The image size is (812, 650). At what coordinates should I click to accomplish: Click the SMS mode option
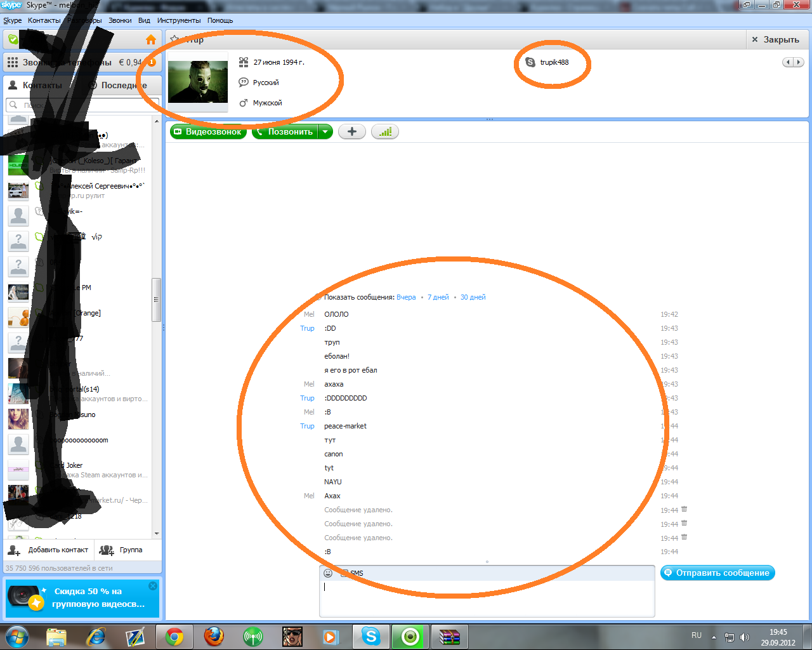352,573
